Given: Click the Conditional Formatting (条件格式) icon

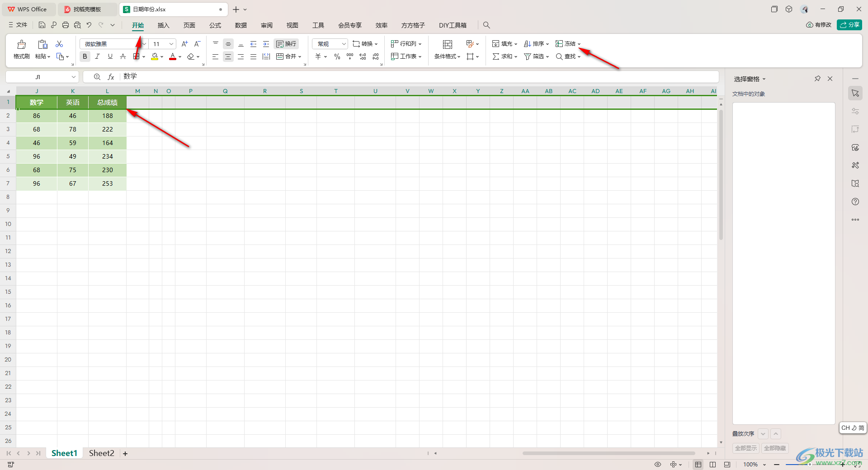Looking at the screenshot, I should pos(448,44).
